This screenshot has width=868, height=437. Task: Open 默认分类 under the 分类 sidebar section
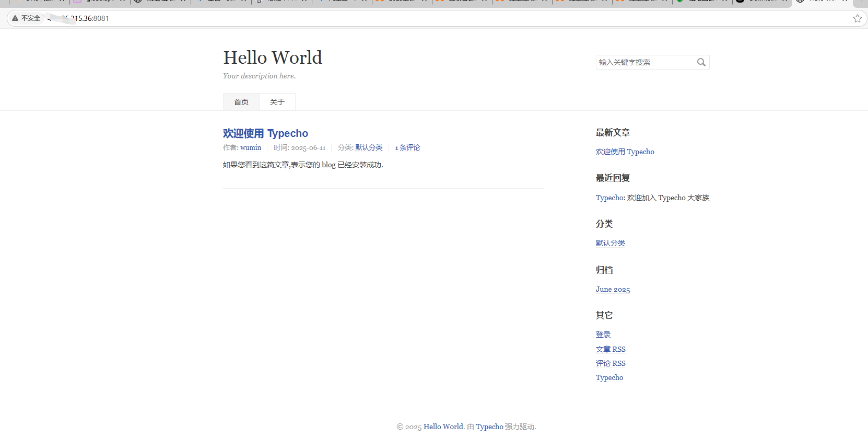pyautogui.click(x=611, y=243)
